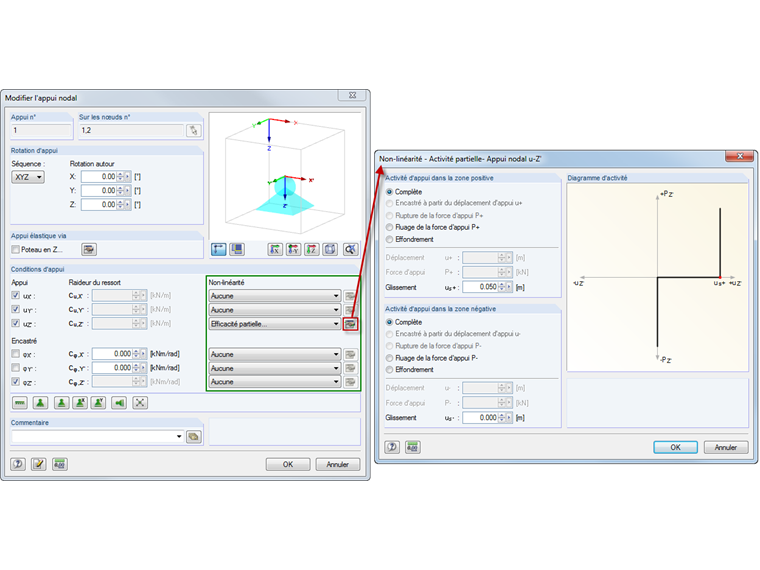Select Effondrement in positive zone
The image size is (760, 570).
[x=389, y=239]
